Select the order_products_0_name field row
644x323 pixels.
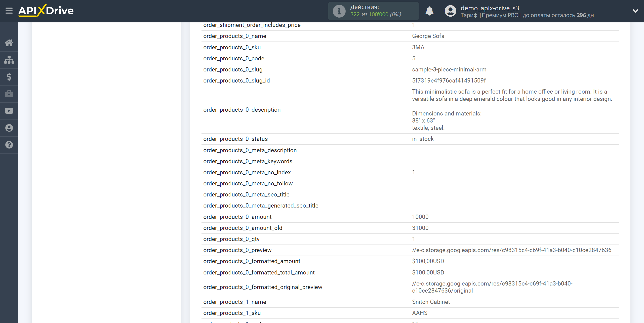point(410,36)
